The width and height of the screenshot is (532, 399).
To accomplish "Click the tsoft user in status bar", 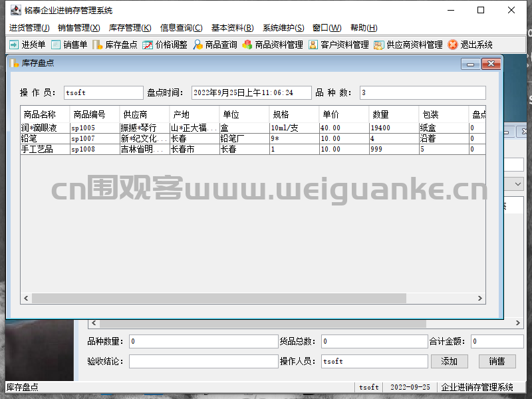I will pos(369,387).
